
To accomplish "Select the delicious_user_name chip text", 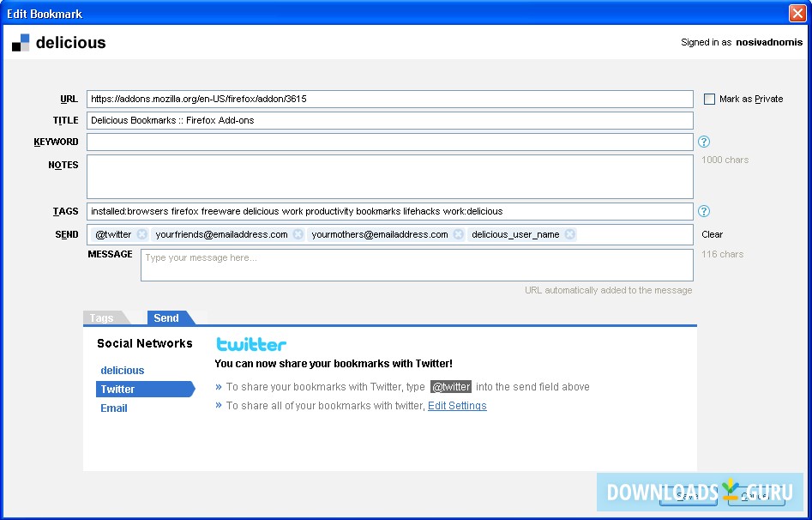I will (x=515, y=234).
